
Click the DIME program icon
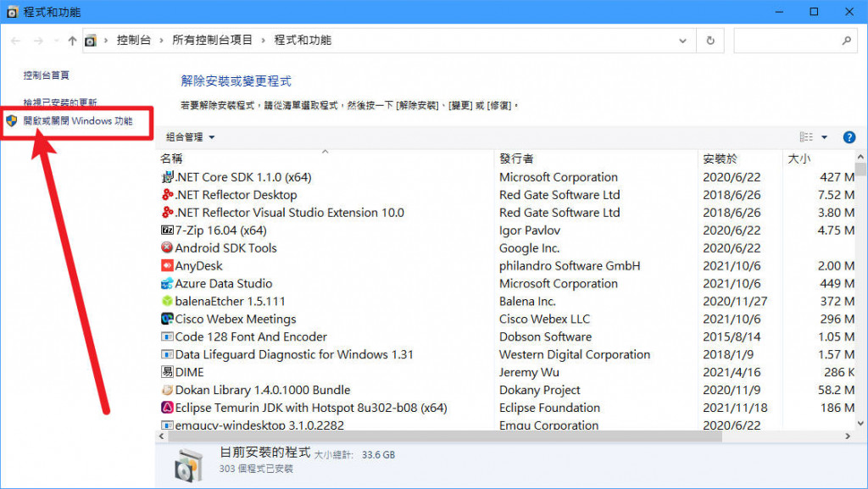(x=167, y=372)
